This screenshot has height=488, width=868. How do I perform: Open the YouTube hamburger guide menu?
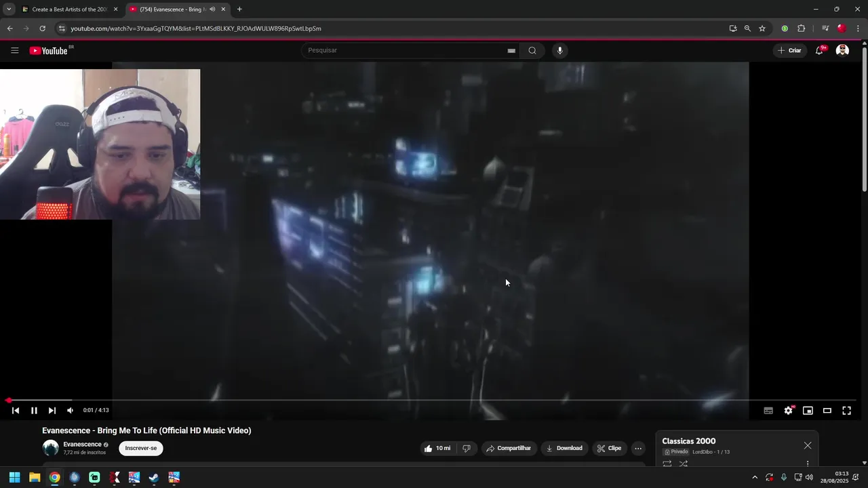15,50
